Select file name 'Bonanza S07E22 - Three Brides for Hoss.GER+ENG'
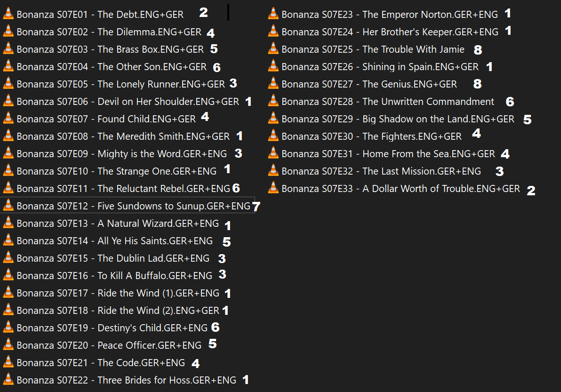This screenshot has height=392, width=561. pos(127,380)
